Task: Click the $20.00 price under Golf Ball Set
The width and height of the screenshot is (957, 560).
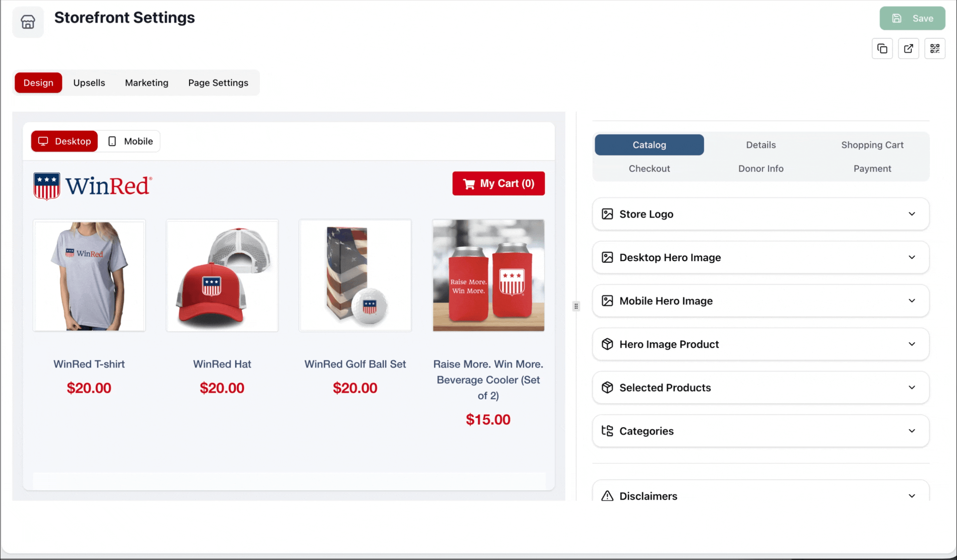Action: [355, 388]
